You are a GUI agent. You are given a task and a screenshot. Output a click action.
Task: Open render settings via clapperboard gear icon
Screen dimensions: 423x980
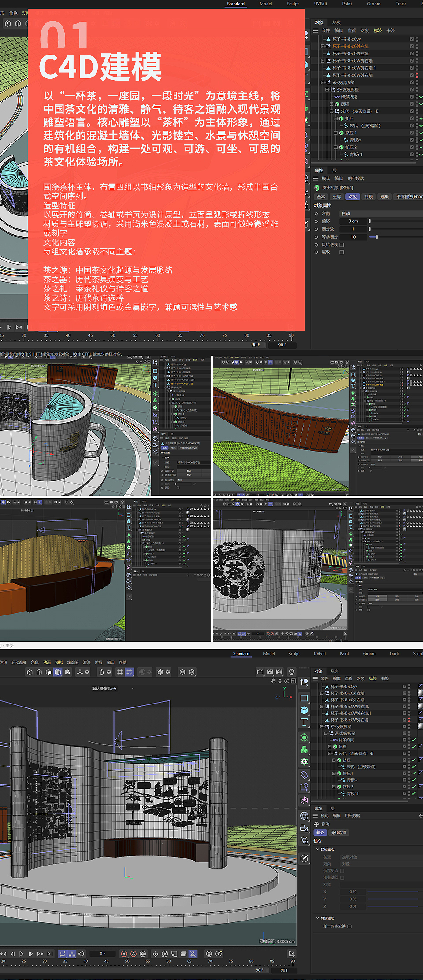pyautogui.click(x=279, y=672)
